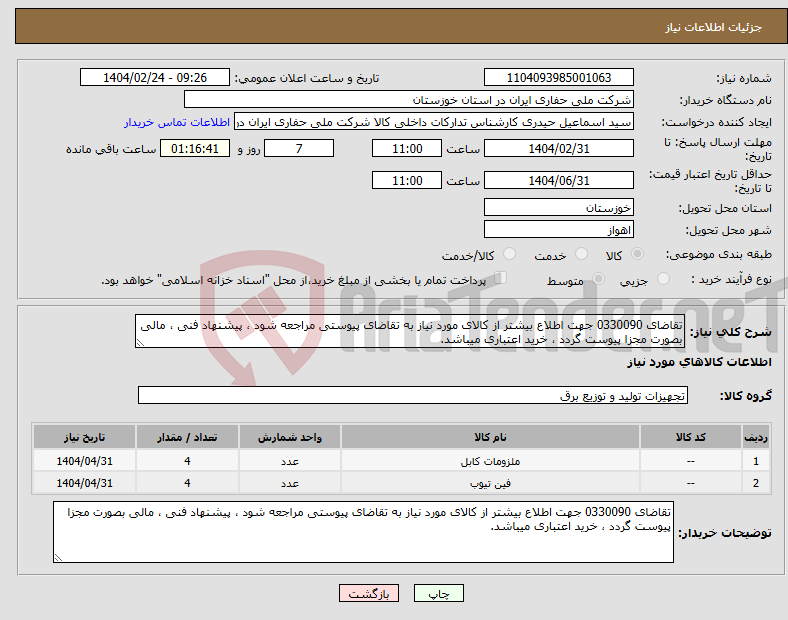The image size is (788, 620).
Task: Click row number 1 cell
Action: coord(756,461)
